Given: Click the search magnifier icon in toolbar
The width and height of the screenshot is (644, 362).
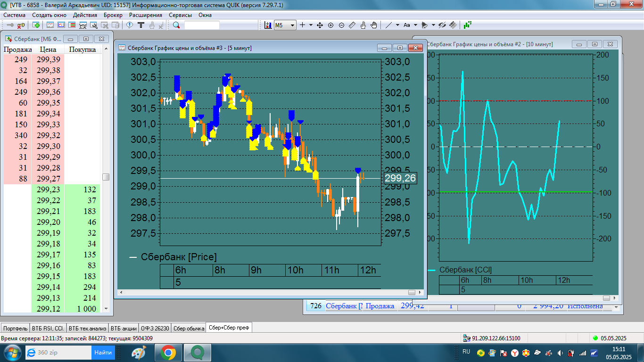Looking at the screenshot, I should coord(176,25).
